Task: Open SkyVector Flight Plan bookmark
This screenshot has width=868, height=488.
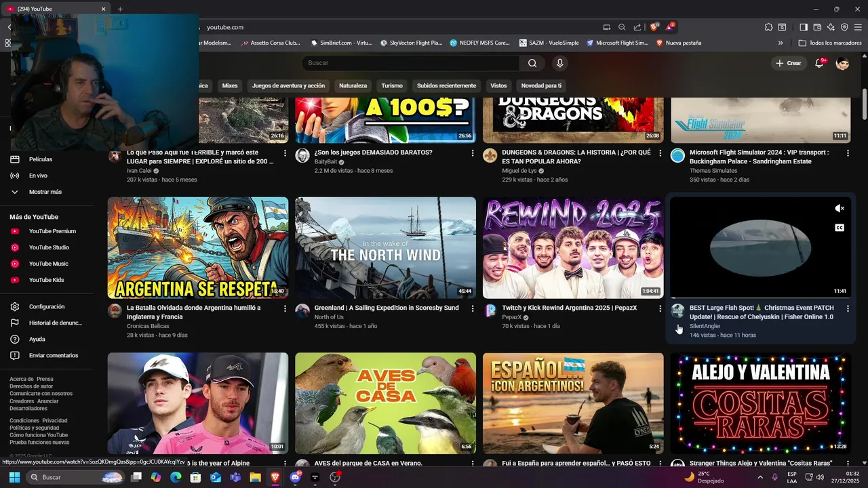Action: (412, 43)
